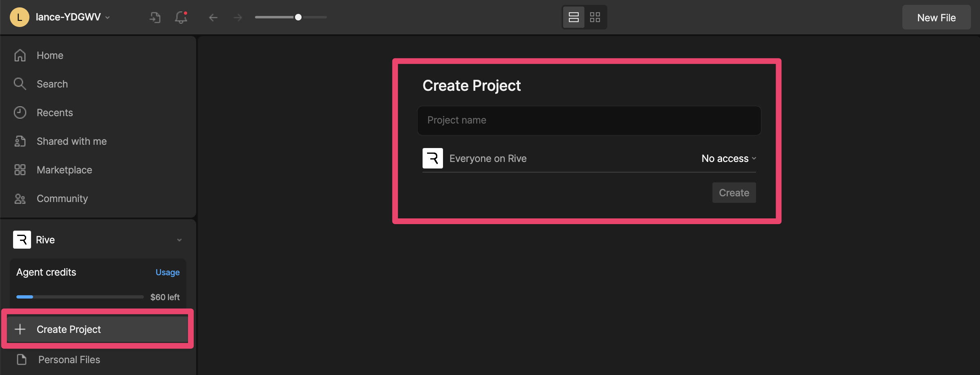The width and height of the screenshot is (980, 375).
Task: Open the Home page in sidebar
Action: point(98,55)
